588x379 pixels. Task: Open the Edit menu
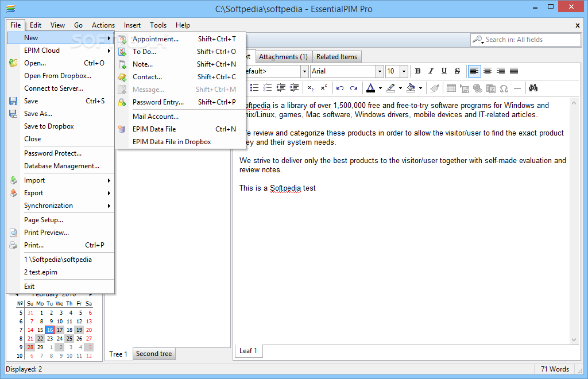click(36, 25)
